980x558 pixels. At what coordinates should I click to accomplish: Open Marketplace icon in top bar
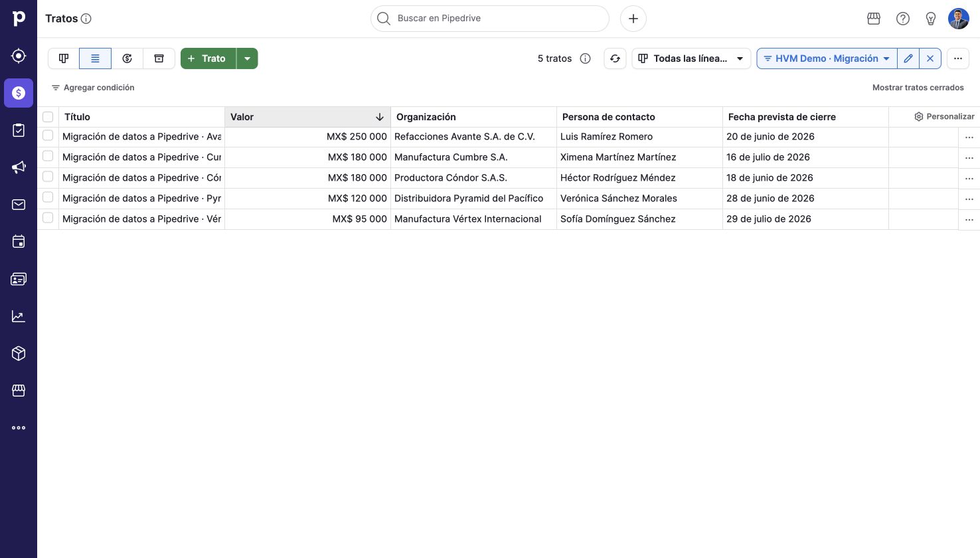[874, 19]
